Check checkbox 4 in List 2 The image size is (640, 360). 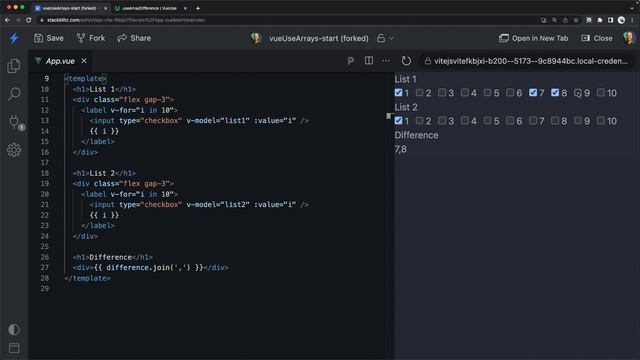point(464,120)
